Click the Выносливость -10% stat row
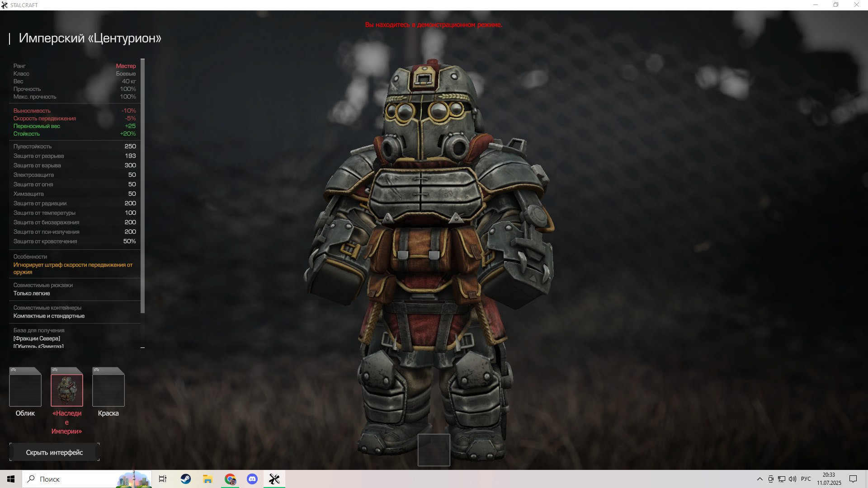This screenshot has width=868, height=488. pos(75,111)
